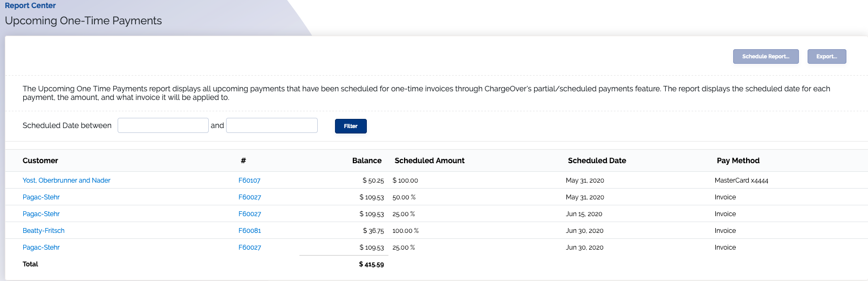Click the Export button
Screen dimensions: 868x281
826,56
